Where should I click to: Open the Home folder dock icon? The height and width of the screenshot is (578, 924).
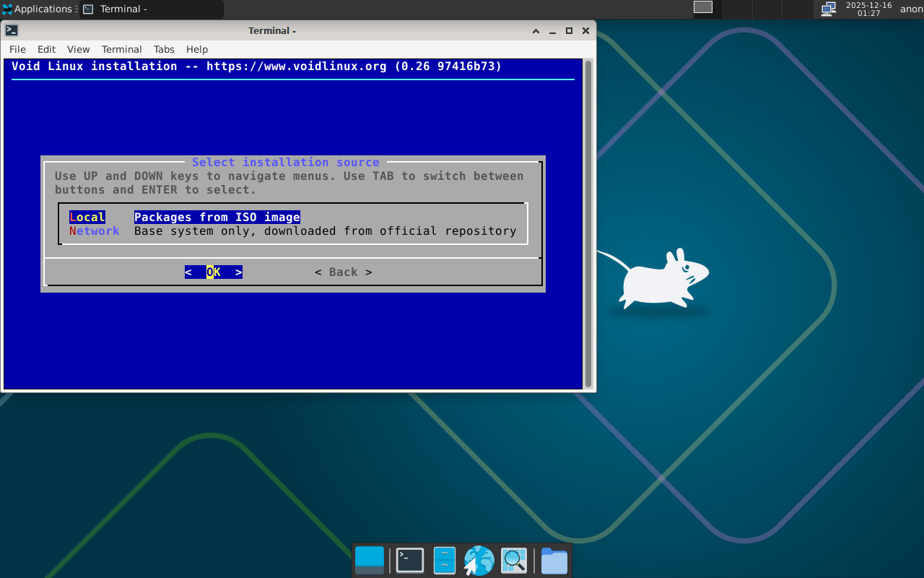click(x=554, y=561)
